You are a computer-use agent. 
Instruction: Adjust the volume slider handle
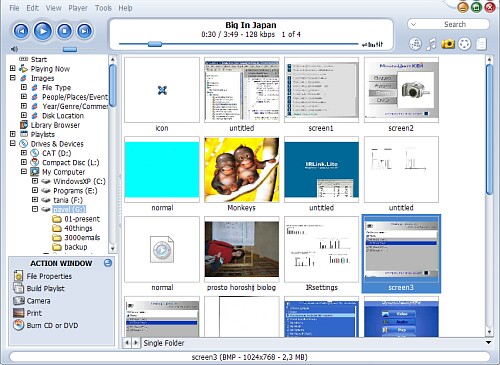70,49
